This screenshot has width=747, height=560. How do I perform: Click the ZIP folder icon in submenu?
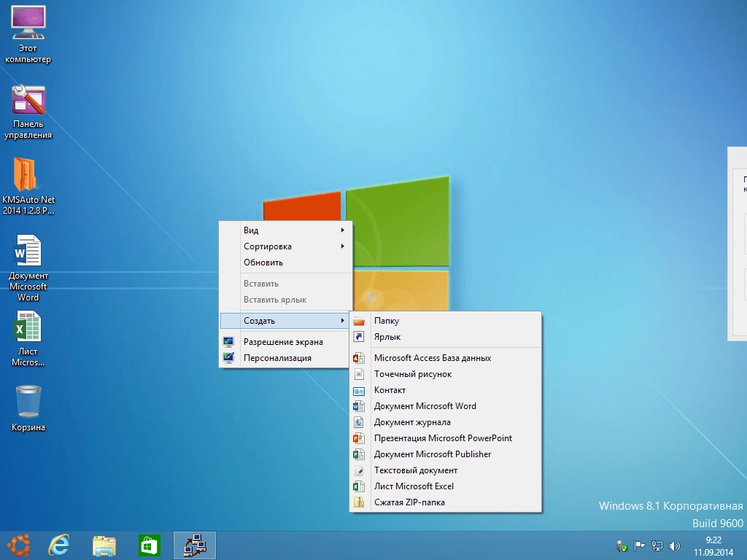tap(359, 502)
